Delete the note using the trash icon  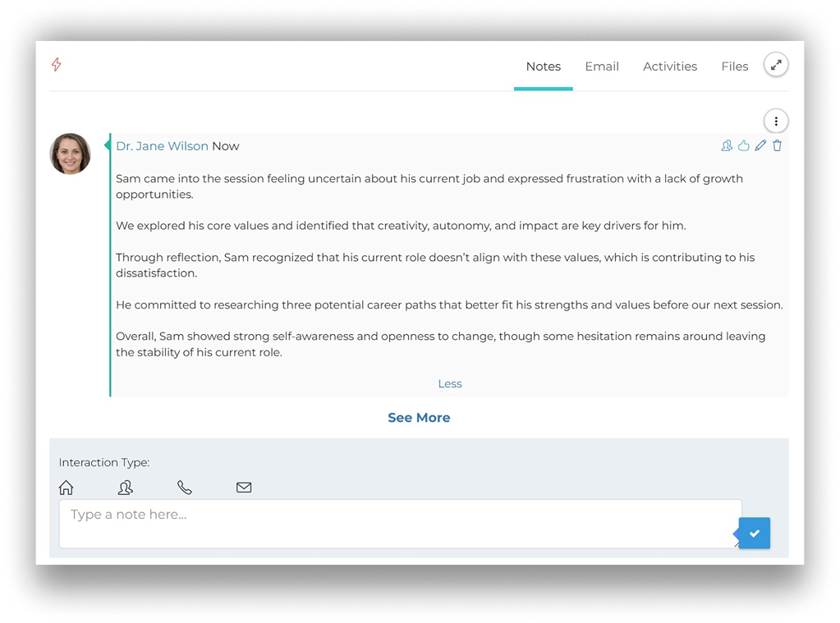tap(776, 144)
